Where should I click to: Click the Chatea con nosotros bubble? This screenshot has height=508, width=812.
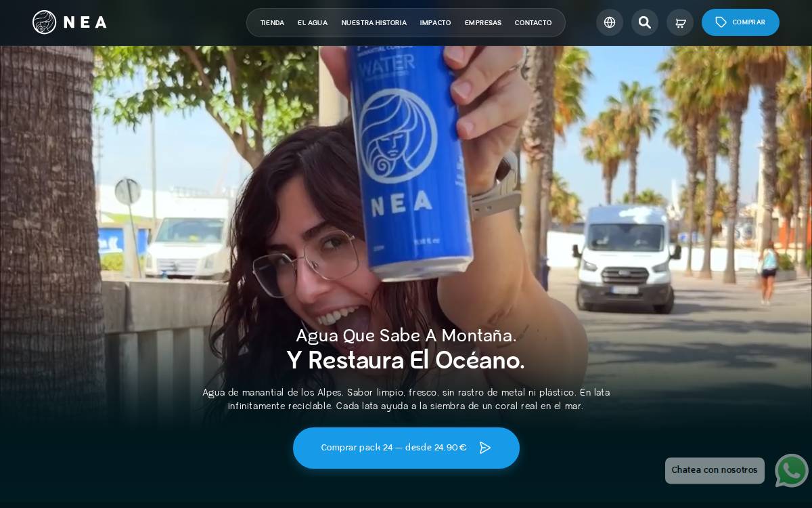(715, 470)
